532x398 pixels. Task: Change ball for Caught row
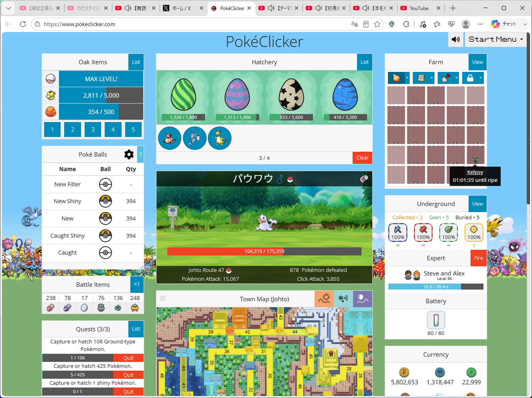click(x=106, y=252)
